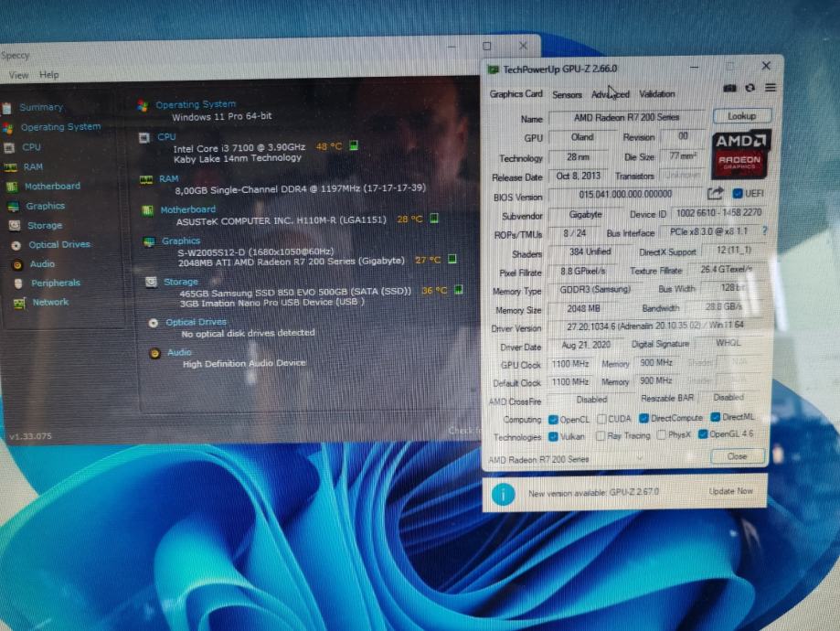
Task: Click the CPU chip icon in summary
Action: coord(144,138)
